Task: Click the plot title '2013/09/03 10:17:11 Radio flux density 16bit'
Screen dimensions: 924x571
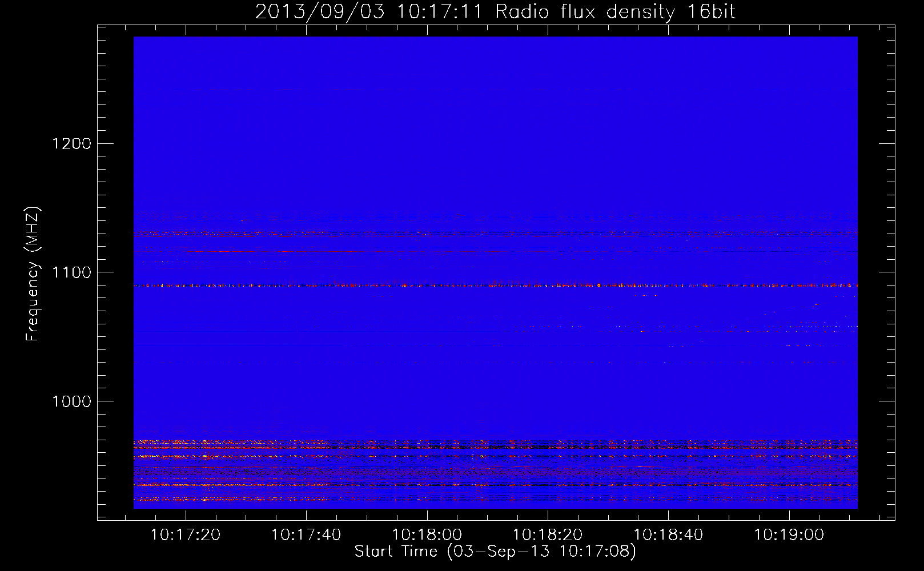Action: coord(495,12)
